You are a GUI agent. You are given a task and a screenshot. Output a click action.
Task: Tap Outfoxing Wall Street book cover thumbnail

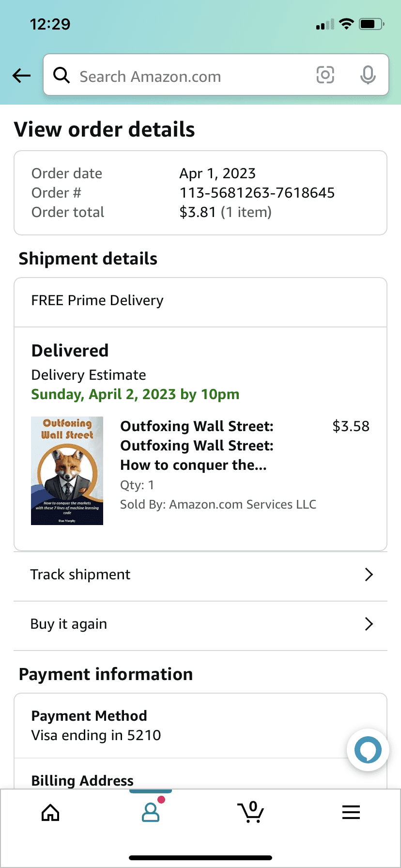(67, 471)
